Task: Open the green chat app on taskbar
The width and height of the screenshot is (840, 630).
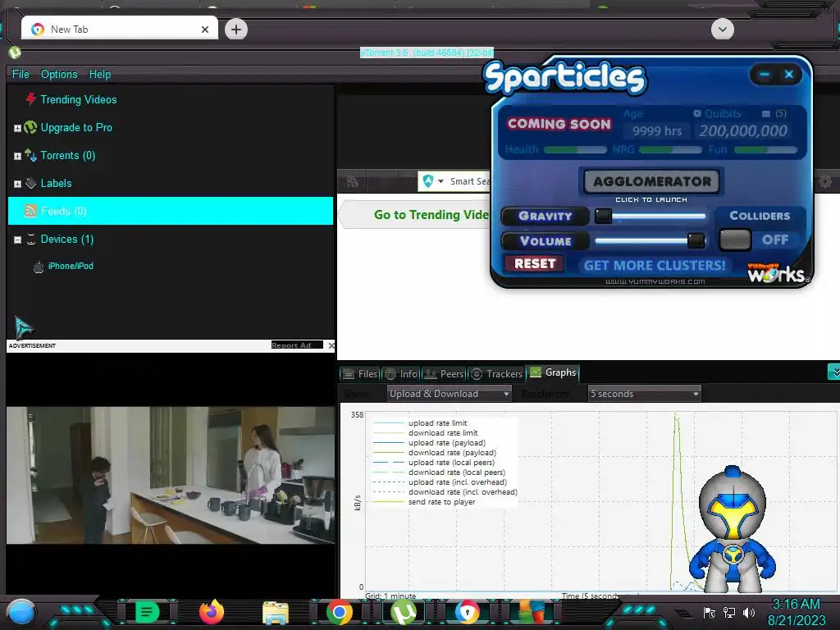Action: coord(147,612)
